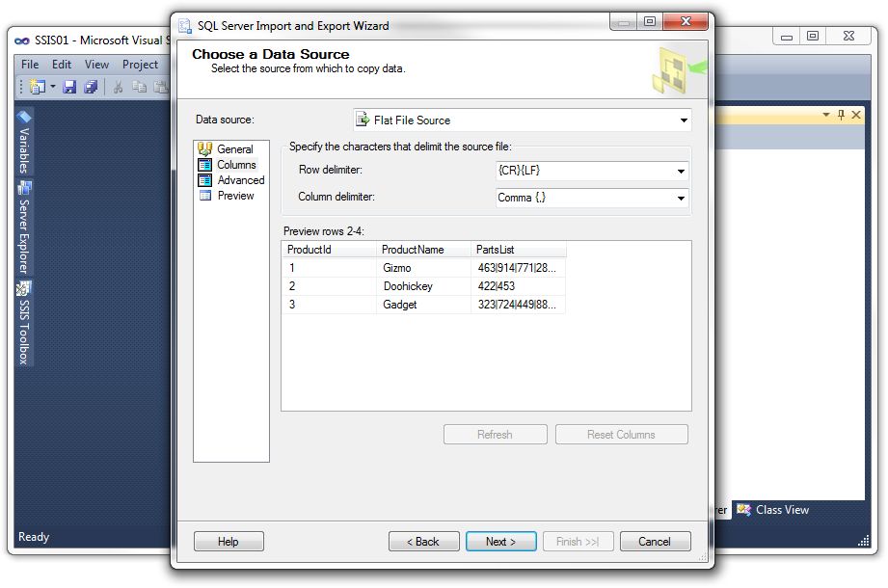Image resolution: width=888 pixels, height=588 pixels.
Task: Click the Advanced page icon
Action: coord(204,180)
